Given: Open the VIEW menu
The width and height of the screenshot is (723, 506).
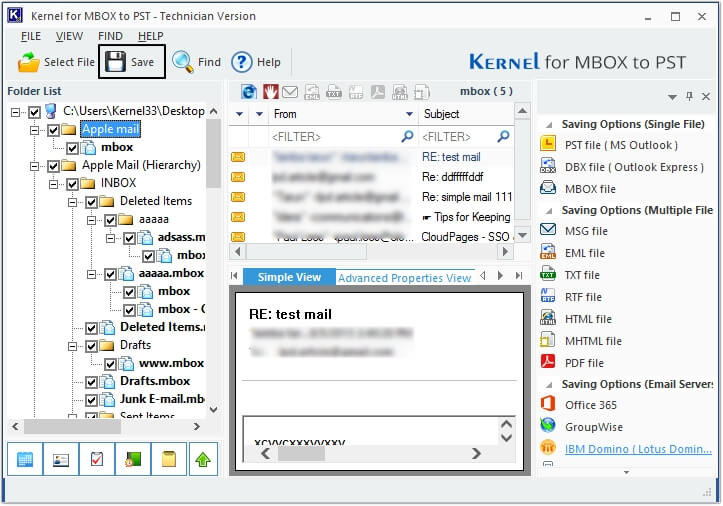Looking at the screenshot, I should tap(70, 36).
